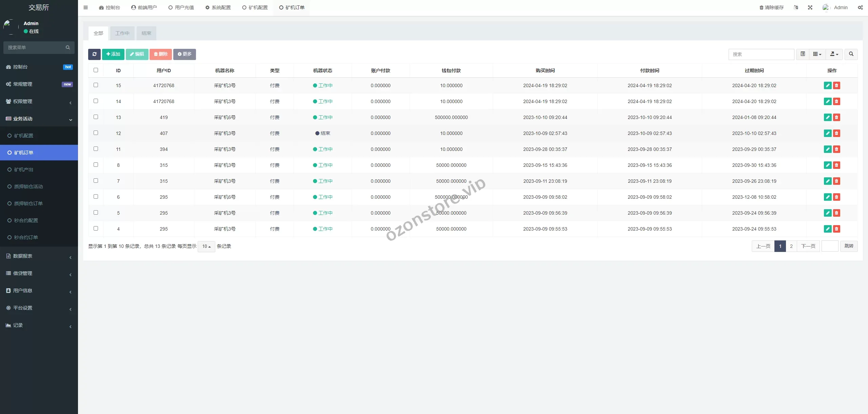The height and width of the screenshot is (414, 868).
Task: Check the checkbox for order ID 13
Action: [x=96, y=117]
